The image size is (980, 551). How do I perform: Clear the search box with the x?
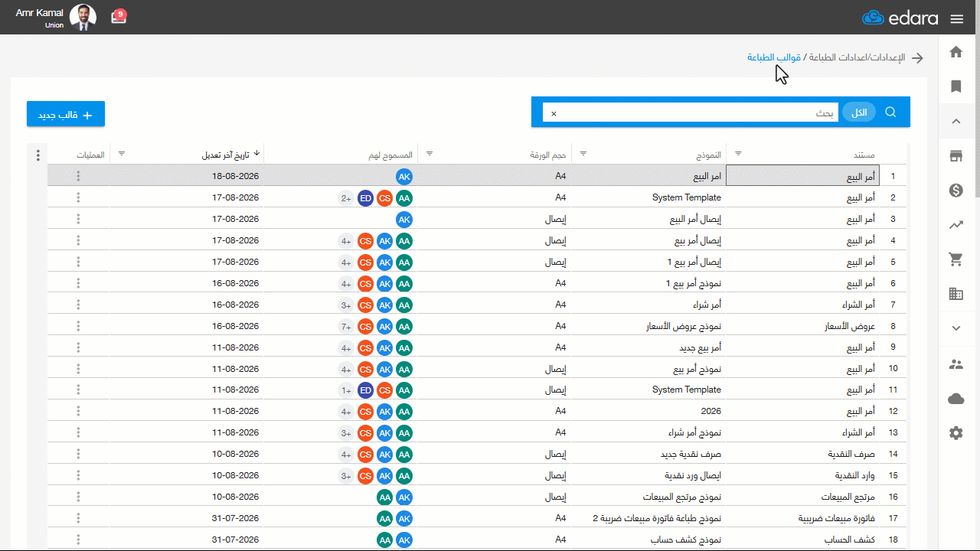click(554, 113)
